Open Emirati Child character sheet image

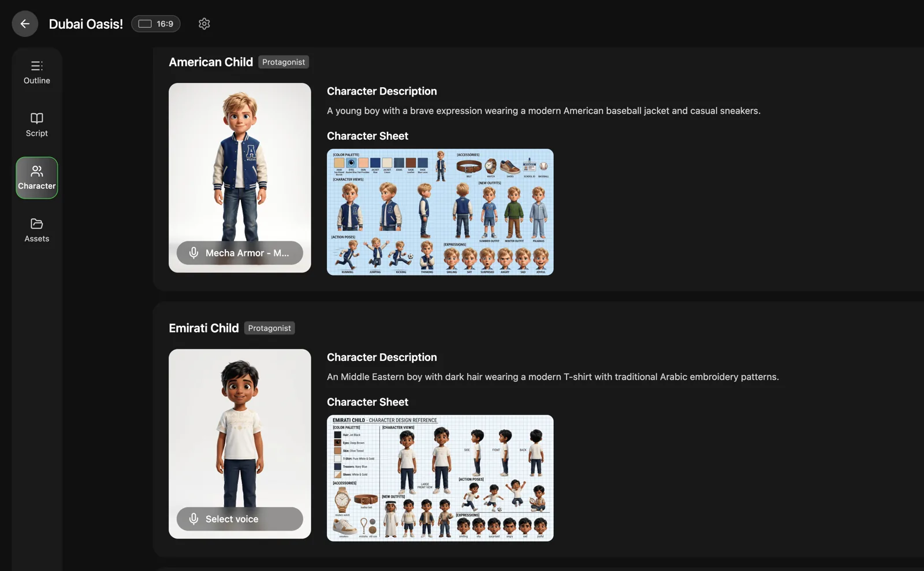439,478
